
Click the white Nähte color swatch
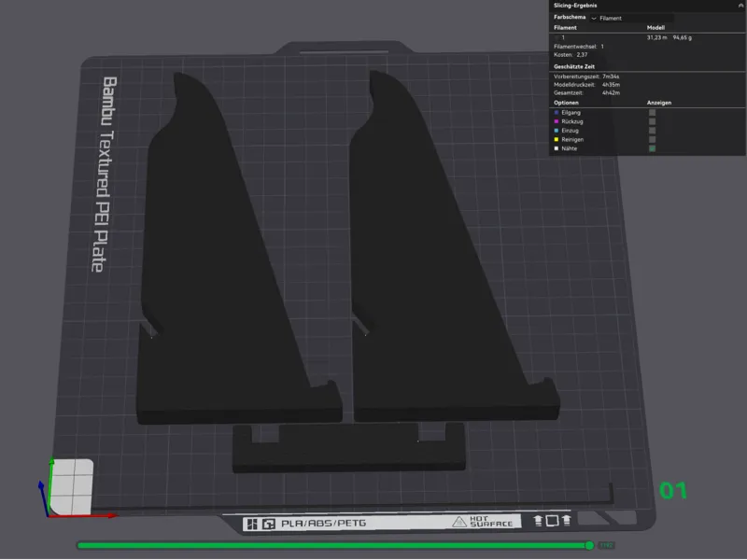556,148
